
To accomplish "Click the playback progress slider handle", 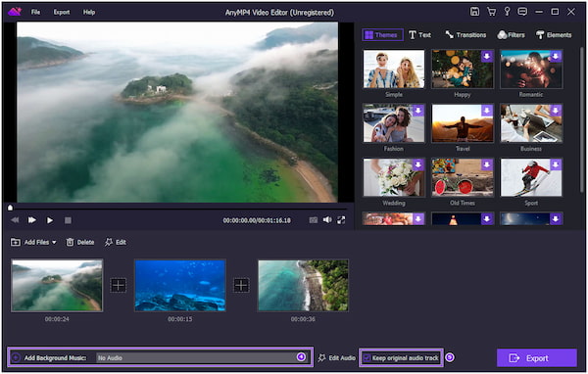I will coord(11,208).
